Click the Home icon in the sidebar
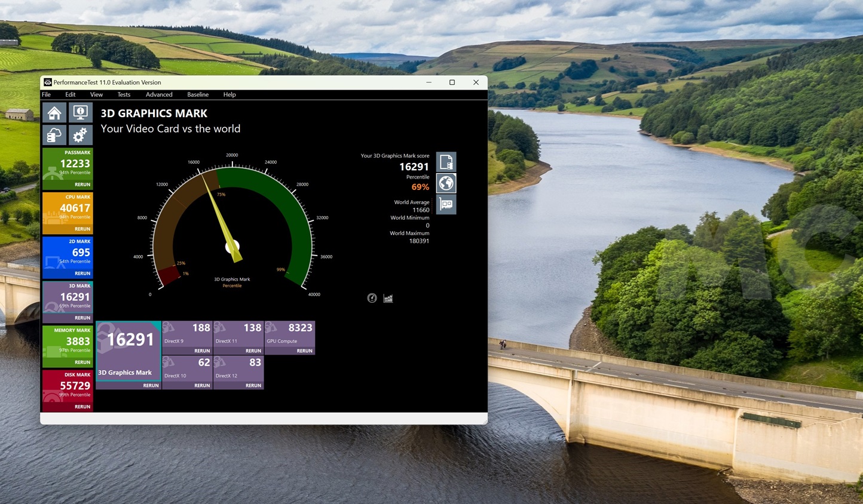 coord(54,113)
